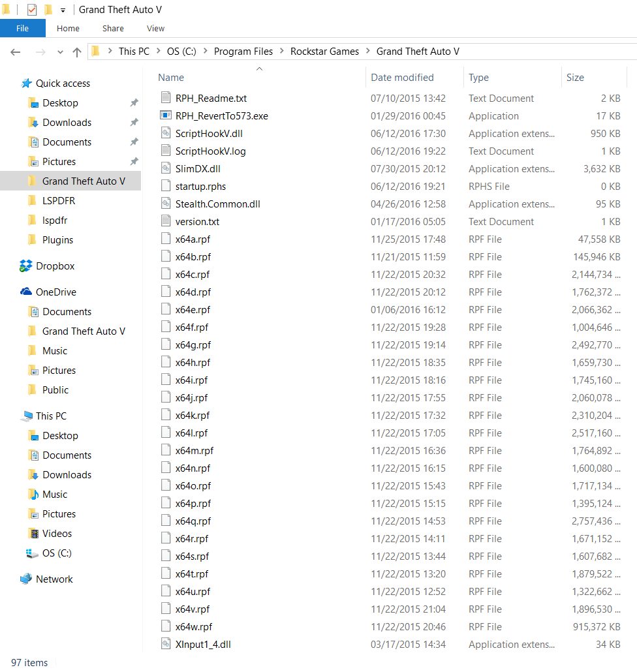Sort by the Date modified column header
The height and width of the screenshot is (672, 637).
pos(402,78)
